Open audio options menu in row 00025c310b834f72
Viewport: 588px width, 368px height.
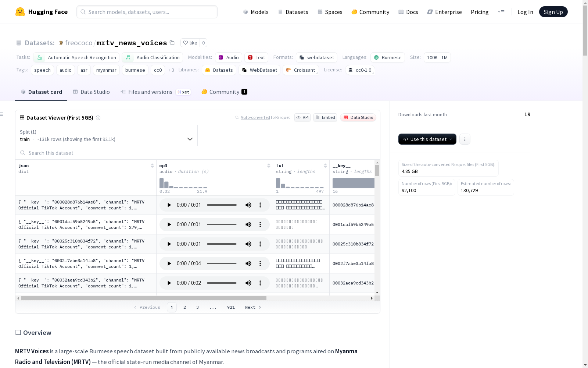(260, 244)
